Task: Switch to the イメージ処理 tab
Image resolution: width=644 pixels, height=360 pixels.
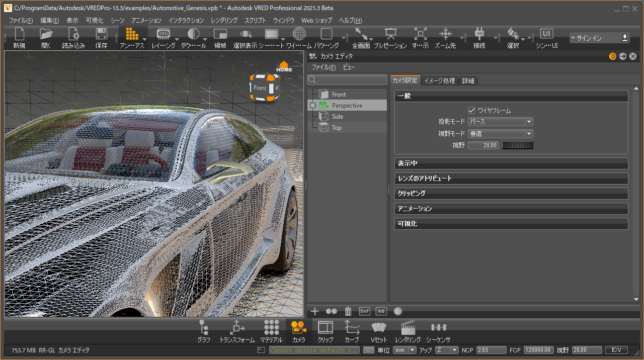Action: pyautogui.click(x=439, y=80)
